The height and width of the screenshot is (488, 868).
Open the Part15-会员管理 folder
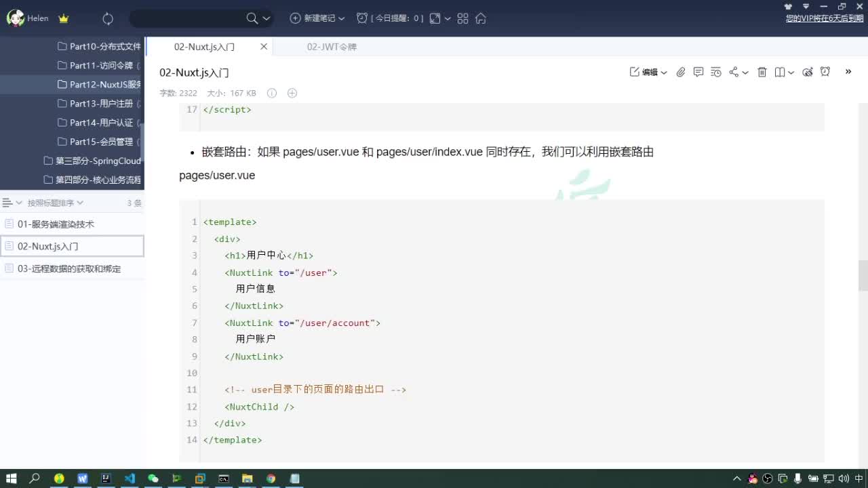point(99,141)
